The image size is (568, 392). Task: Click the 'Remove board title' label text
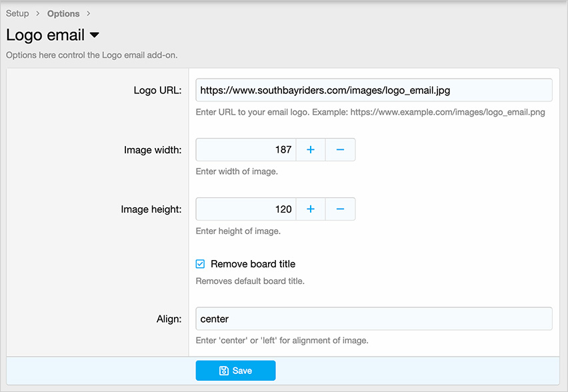click(x=253, y=264)
